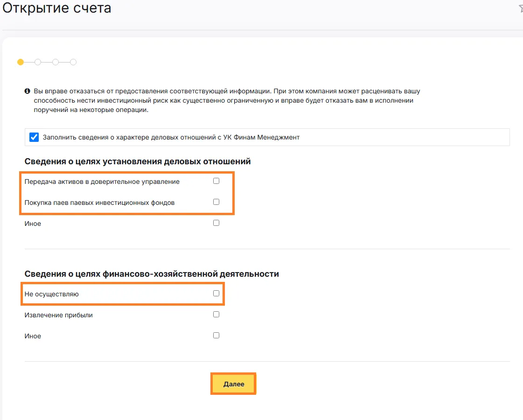Uncheck the УК Финам Менеджмент business relations checkbox
Screen dimensions: 523x420
[x=34, y=137]
